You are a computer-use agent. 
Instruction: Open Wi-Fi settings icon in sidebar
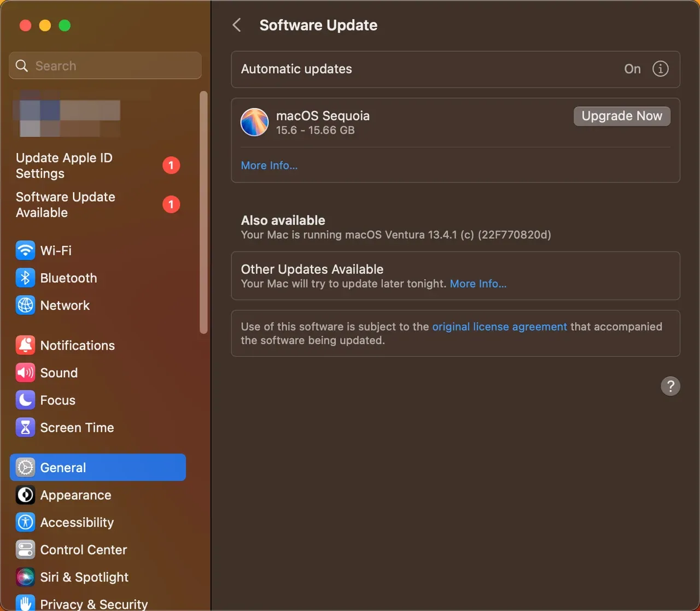pyautogui.click(x=25, y=250)
